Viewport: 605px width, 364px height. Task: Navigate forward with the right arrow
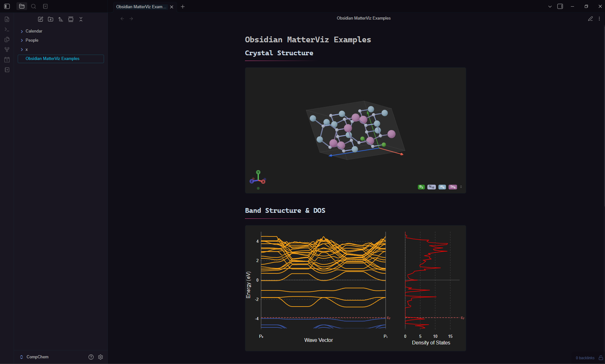coord(131,19)
